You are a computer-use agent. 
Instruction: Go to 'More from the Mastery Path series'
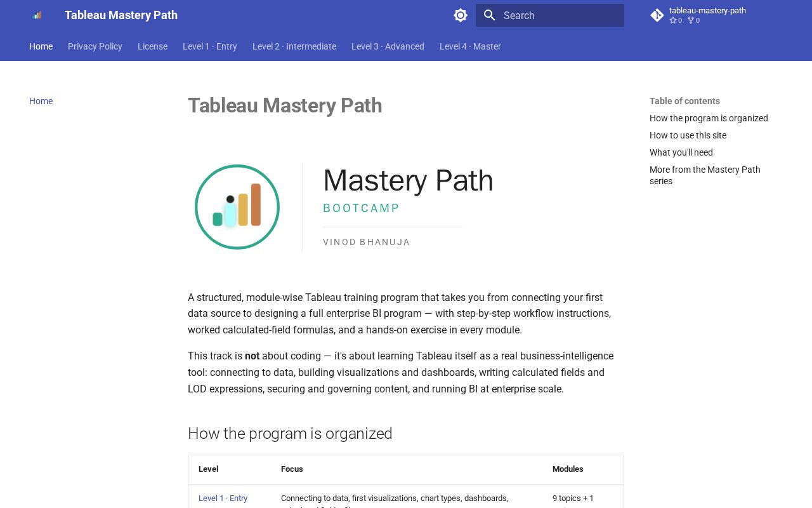pos(705,175)
